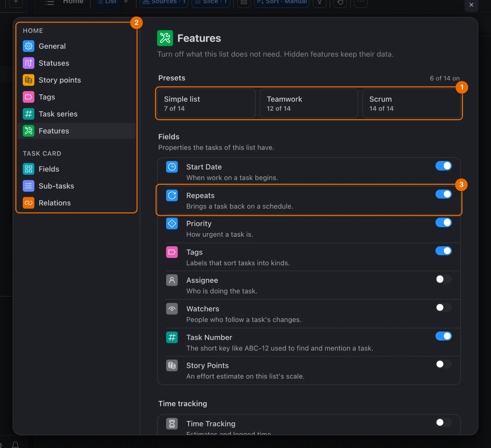Turn off the Task Number toggle
The height and width of the screenshot is (448, 491).
pos(443,336)
